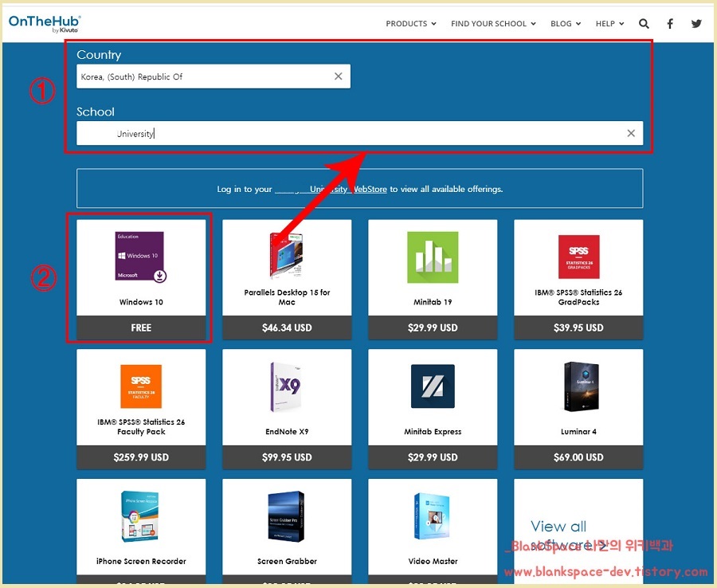717x588 pixels.
Task: Select iPhone Screen Recorder title text
Action: click(141, 561)
